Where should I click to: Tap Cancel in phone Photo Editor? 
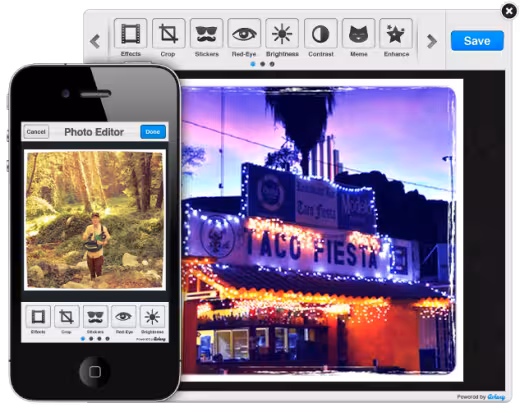coord(36,132)
